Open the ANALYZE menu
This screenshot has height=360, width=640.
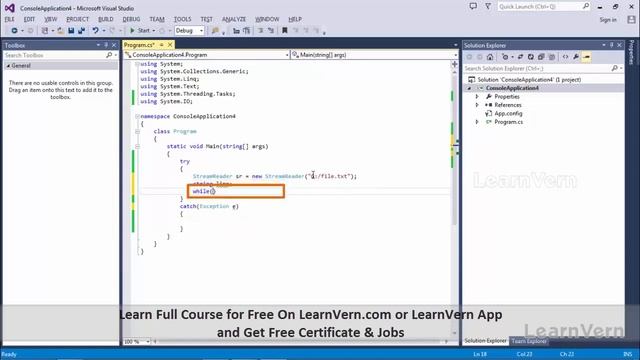[234, 19]
